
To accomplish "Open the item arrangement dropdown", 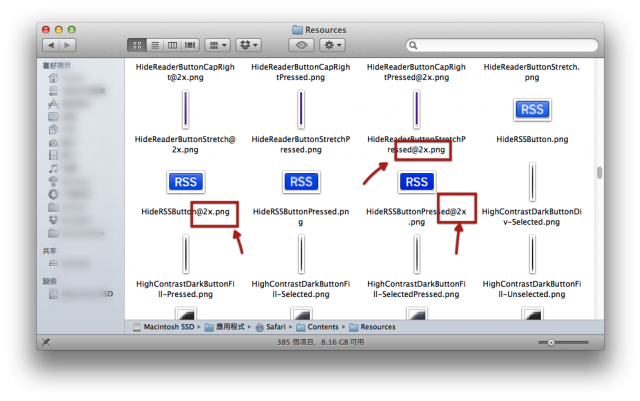I will point(218,45).
